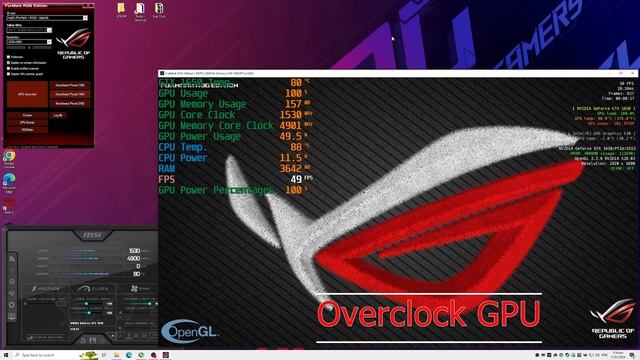Screen dimensions: 640x360
Task: Open the GPU selection dropdown in FurMark
Action: 29,30
